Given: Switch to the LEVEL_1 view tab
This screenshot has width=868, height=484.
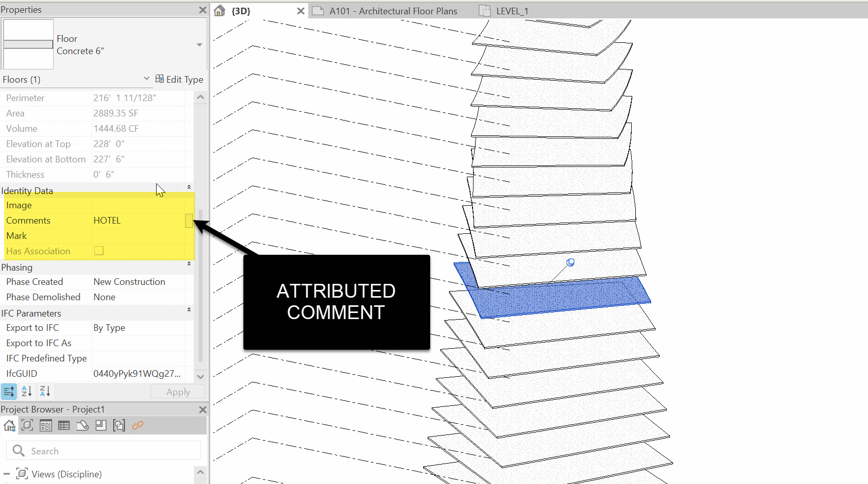Looking at the screenshot, I should point(512,11).
